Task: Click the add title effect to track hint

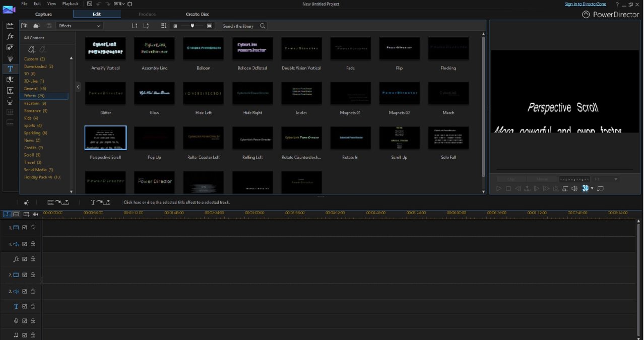Action: point(177,202)
